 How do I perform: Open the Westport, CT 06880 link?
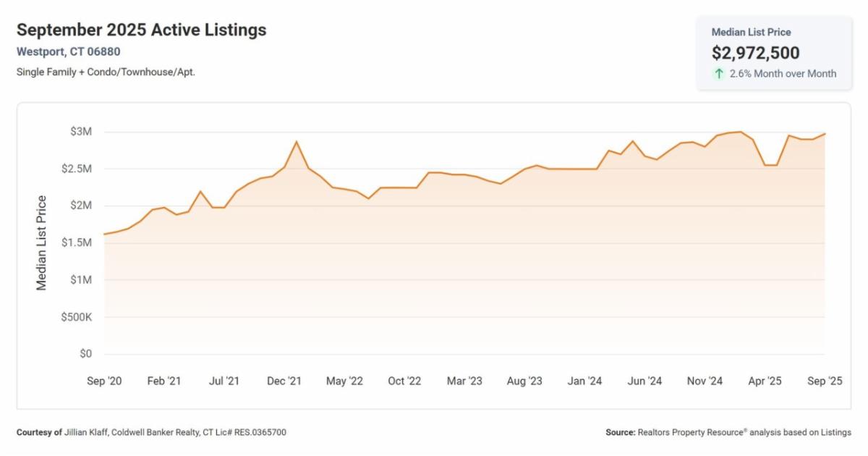click(x=68, y=51)
